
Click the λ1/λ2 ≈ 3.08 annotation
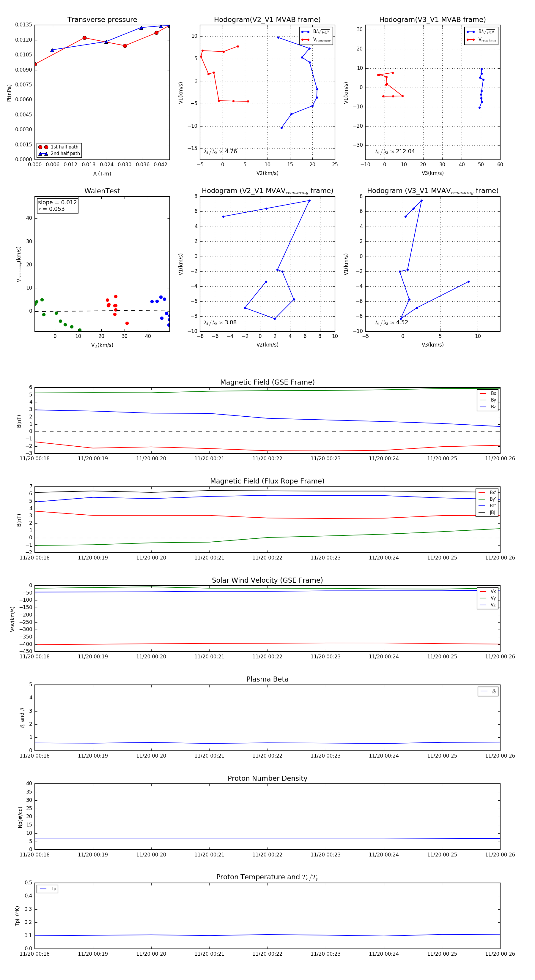[x=220, y=323]
